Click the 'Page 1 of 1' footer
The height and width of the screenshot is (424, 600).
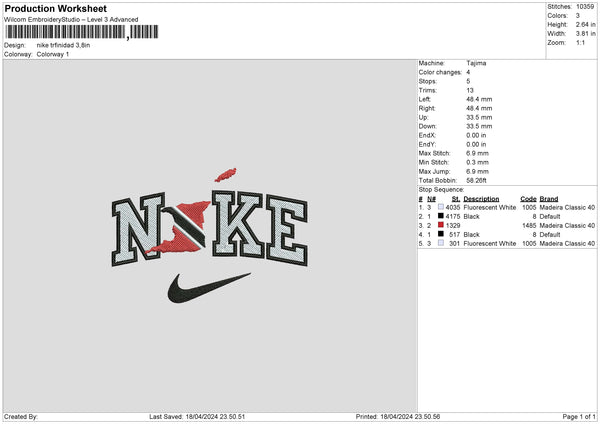pyautogui.click(x=579, y=417)
